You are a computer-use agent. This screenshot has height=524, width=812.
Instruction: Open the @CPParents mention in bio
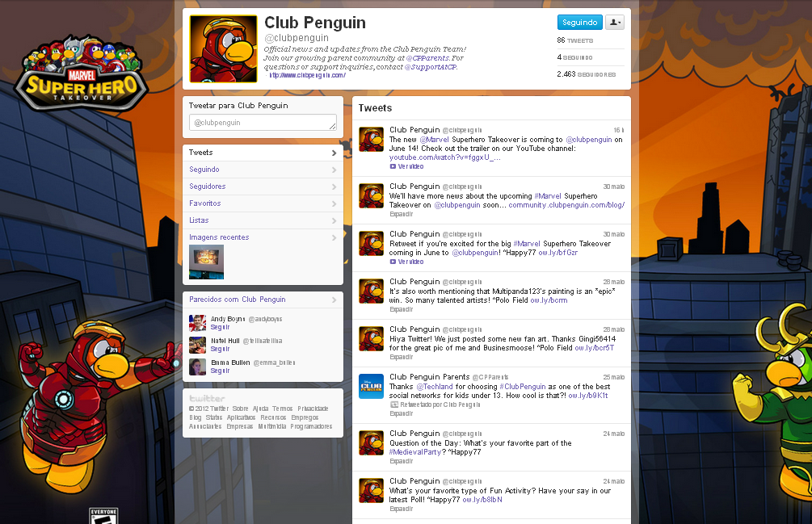pos(427,58)
